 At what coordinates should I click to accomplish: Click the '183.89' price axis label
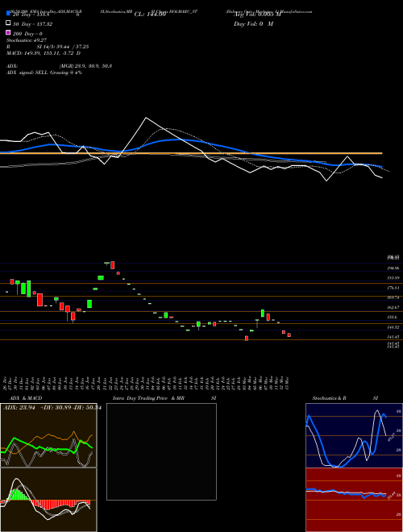pyautogui.click(x=394, y=278)
